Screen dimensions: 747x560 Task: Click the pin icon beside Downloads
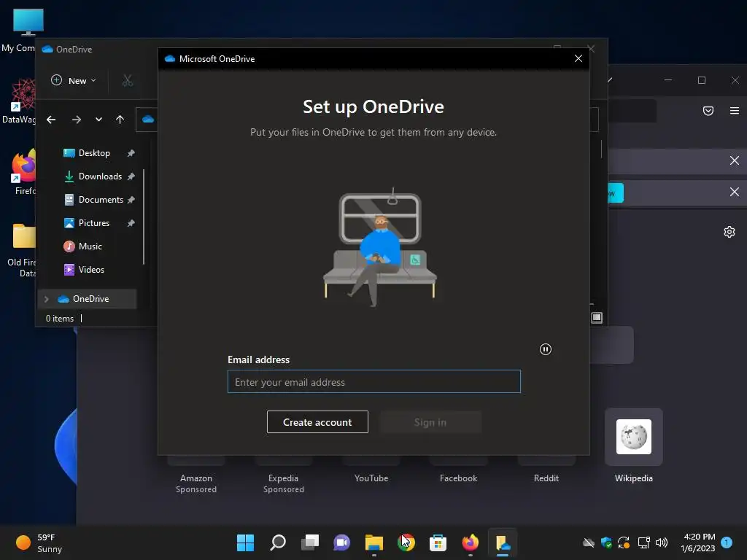tap(131, 176)
